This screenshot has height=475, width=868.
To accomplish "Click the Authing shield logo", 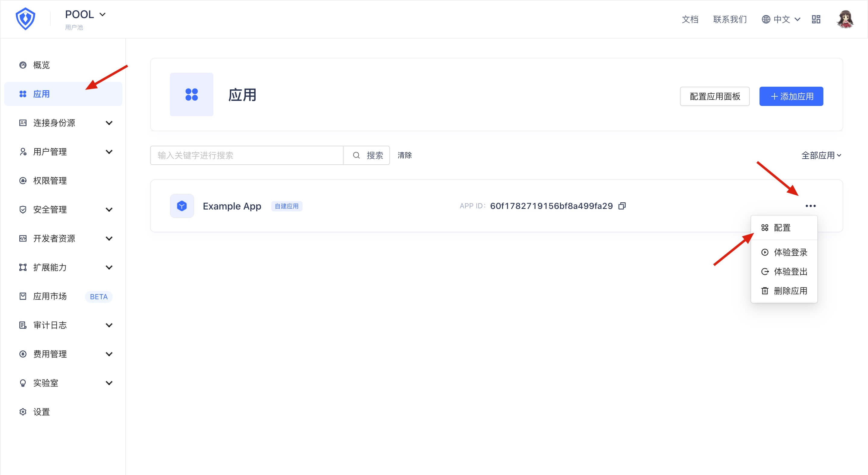I will [x=26, y=19].
